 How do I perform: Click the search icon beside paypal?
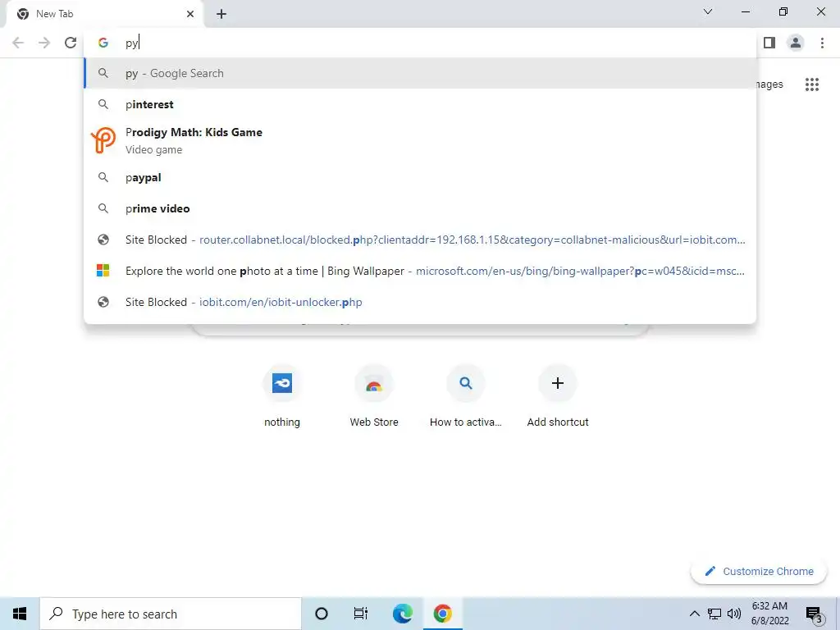[103, 177]
